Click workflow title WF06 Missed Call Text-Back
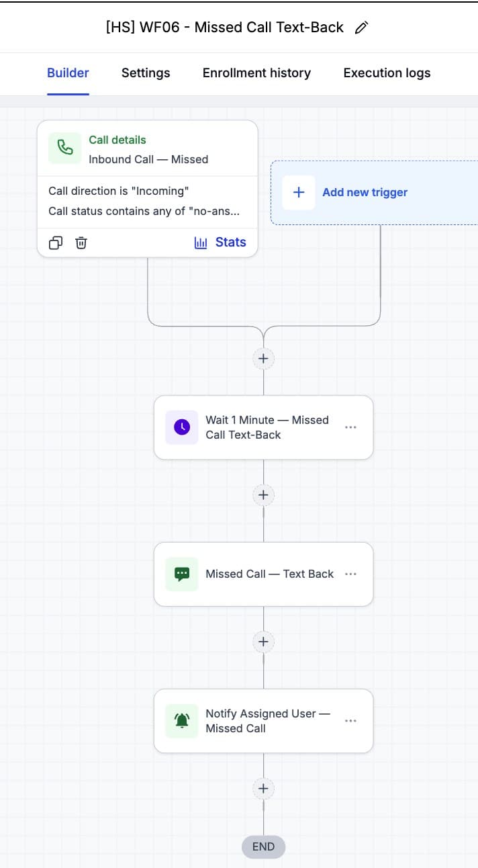478x868 pixels. click(225, 28)
